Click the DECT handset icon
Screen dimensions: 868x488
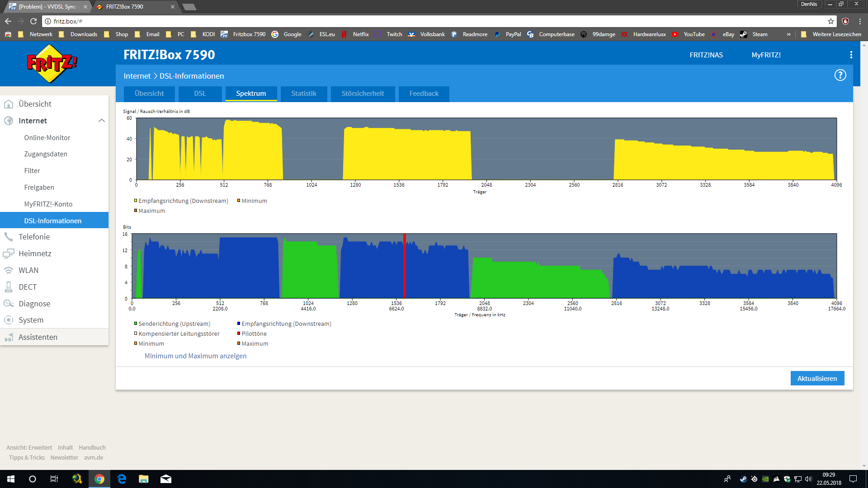pyautogui.click(x=9, y=287)
